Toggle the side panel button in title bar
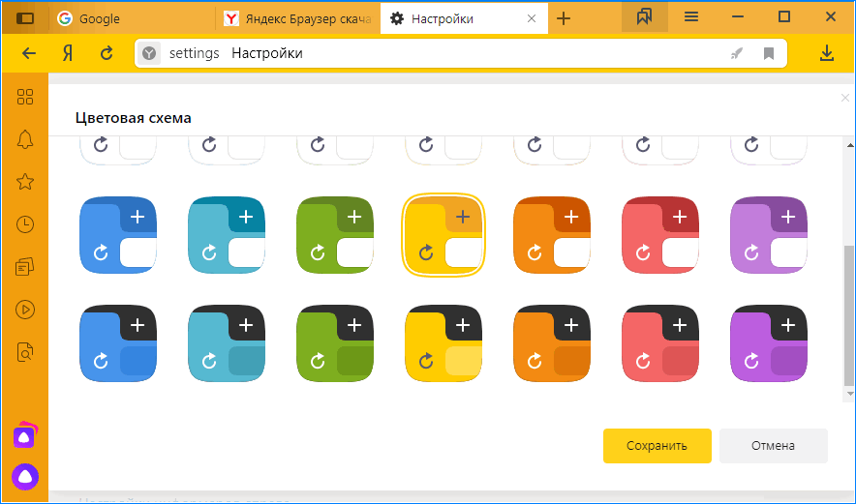This screenshot has height=504, width=856. pos(25,17)
